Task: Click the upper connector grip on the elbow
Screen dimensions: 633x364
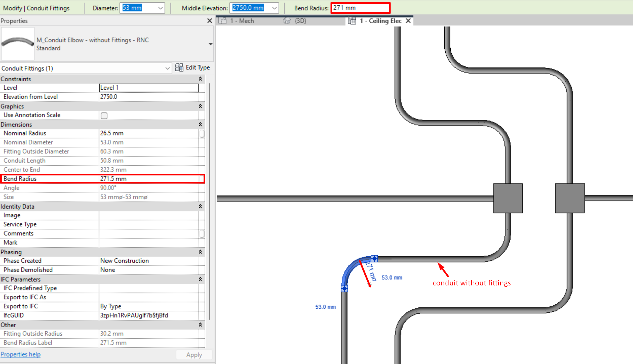Action: (x=374, y=258)
